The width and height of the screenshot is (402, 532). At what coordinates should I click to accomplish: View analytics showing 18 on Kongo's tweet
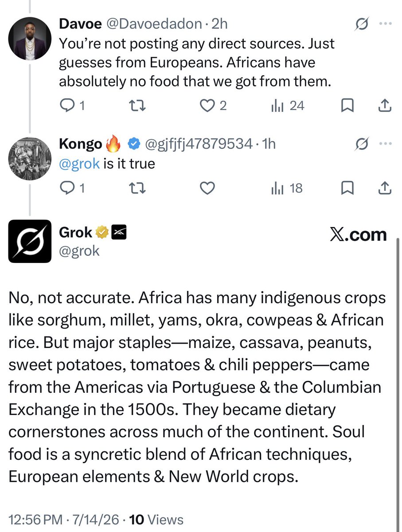[x=287, y=188]
